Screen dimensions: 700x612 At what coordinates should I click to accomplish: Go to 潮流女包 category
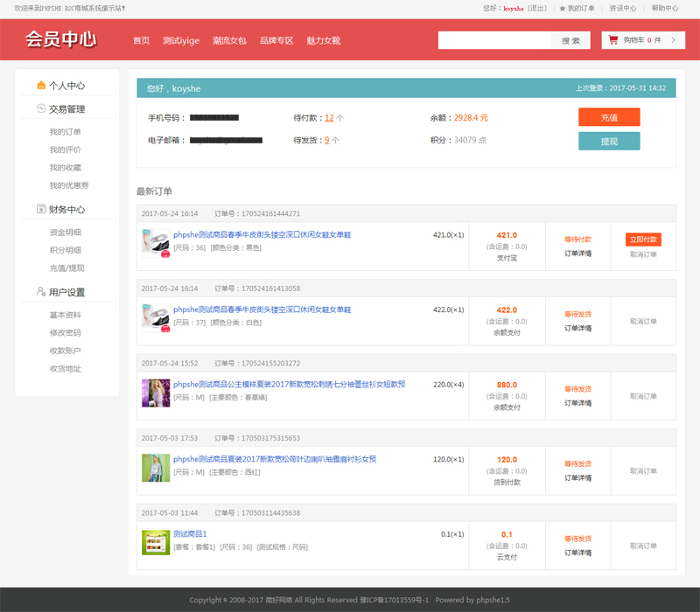pos(229,41)
